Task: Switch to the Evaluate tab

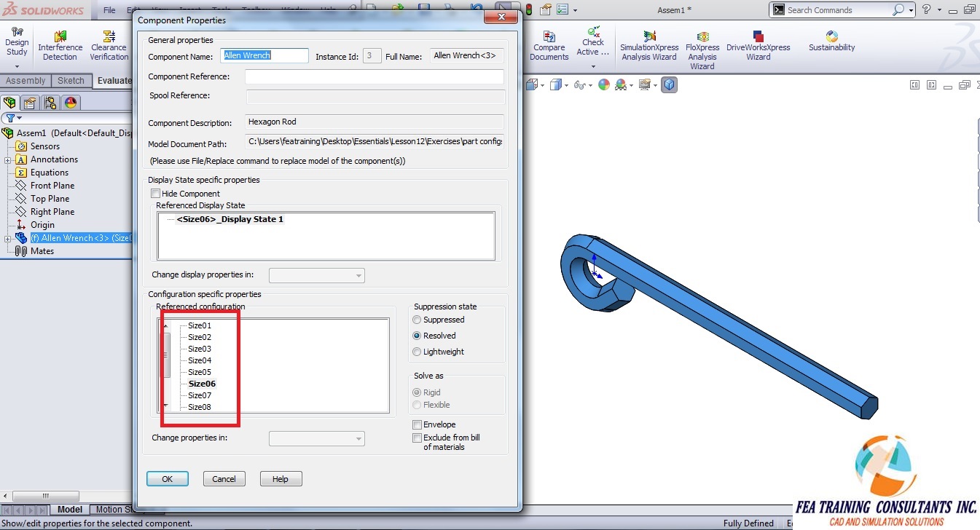Action: tap(114, 80)
